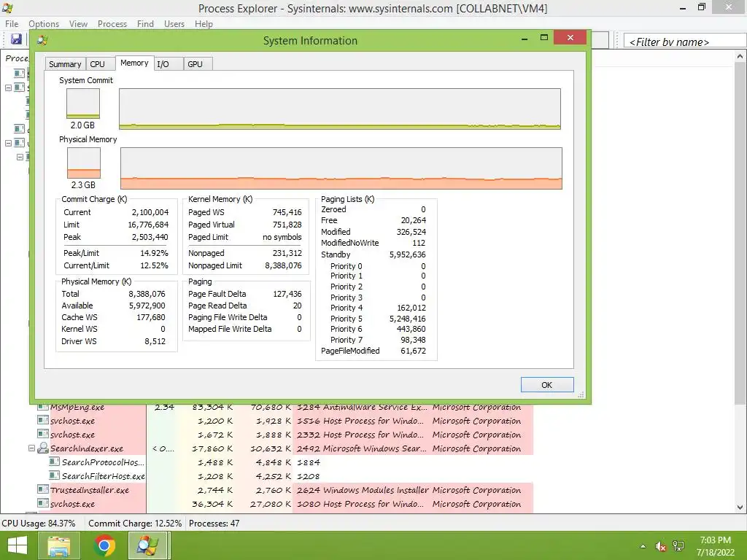Click the SearchProtocolHost process icon
This screenshot has width=747, height=560.
(x=54, y=462)
